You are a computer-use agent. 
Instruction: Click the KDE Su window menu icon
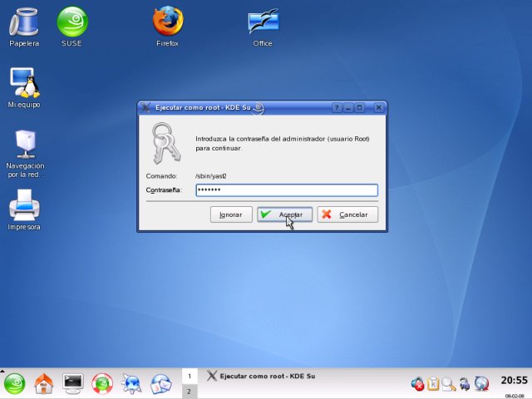(x=146, y=107)
